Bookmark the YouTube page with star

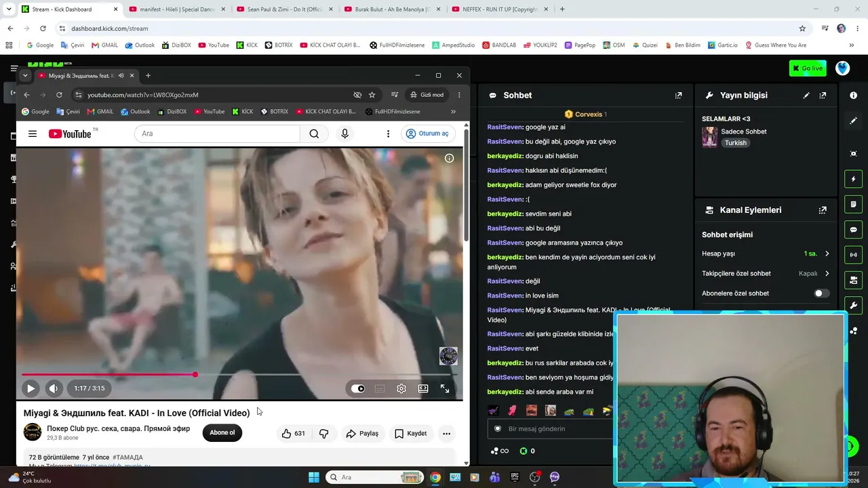(372, 95)
